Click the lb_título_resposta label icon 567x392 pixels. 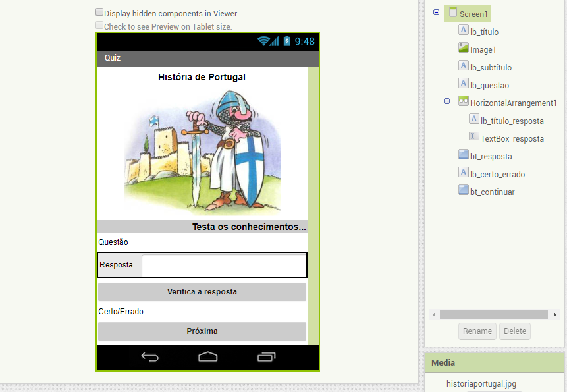(474, 119)
